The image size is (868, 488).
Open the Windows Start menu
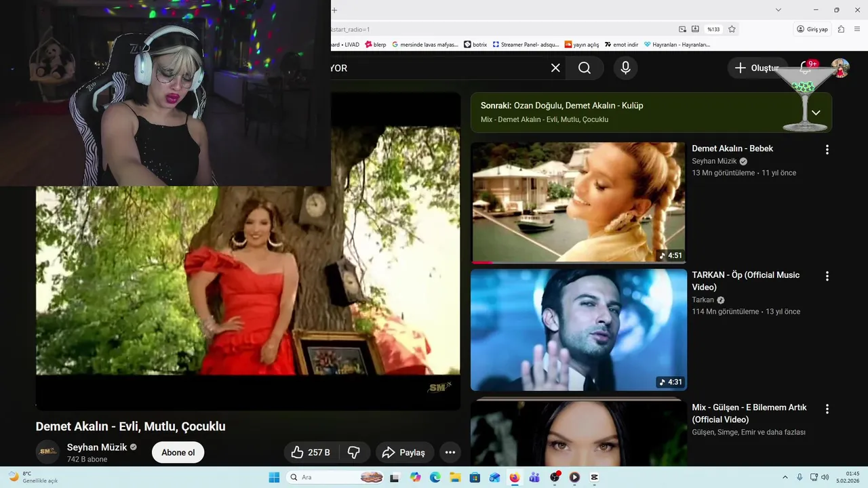coord(274,477)
